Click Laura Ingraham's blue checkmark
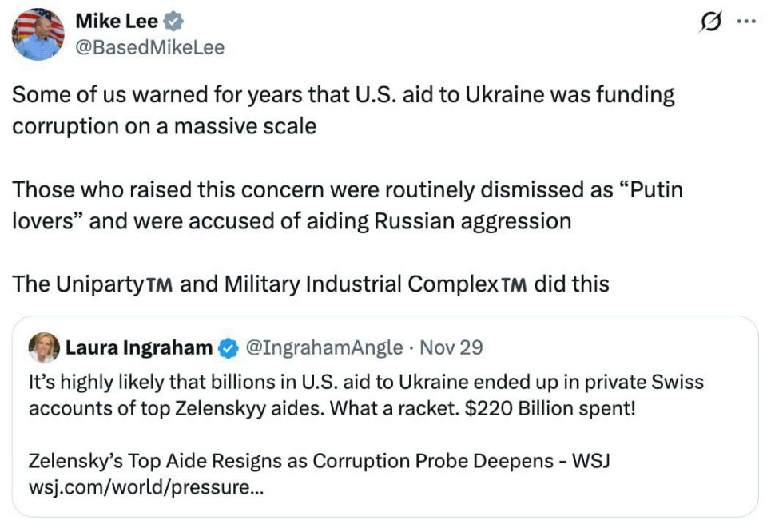This screenshot has height=532, width=767. pyautogui.click(x=228, y=347)
